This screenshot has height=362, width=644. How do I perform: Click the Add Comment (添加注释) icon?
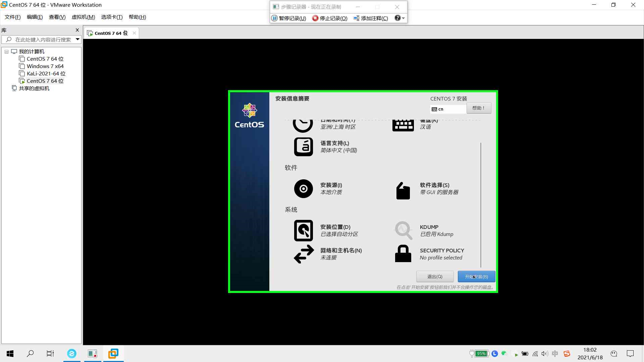tap(357, 18)
